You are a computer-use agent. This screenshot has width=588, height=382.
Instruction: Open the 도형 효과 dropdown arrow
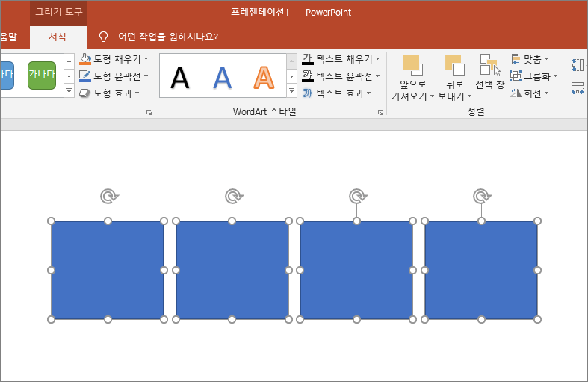[x=137, y=93]
